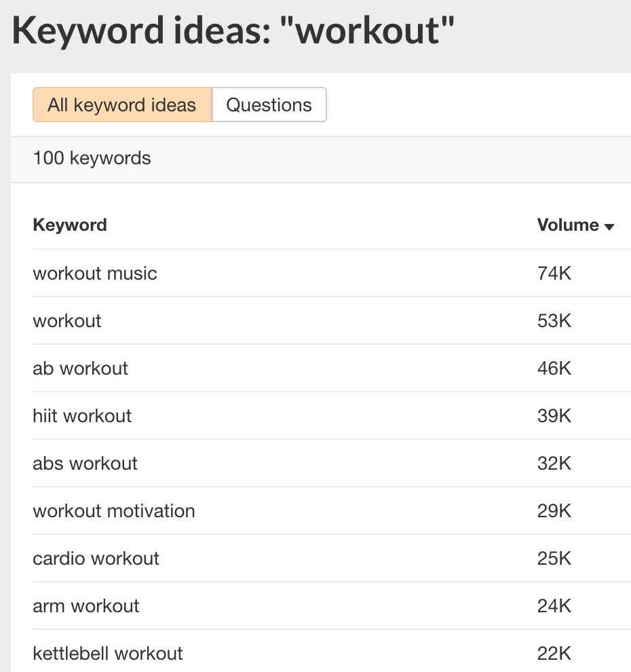The image size is (631, 672).
Task: Click the keyword "kettlebell workout"
Action: click(107, 653)
